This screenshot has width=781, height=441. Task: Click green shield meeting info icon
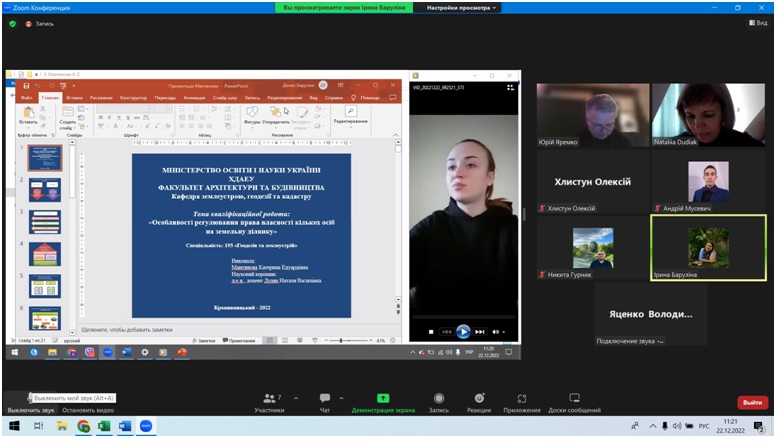tap(12, 23)
